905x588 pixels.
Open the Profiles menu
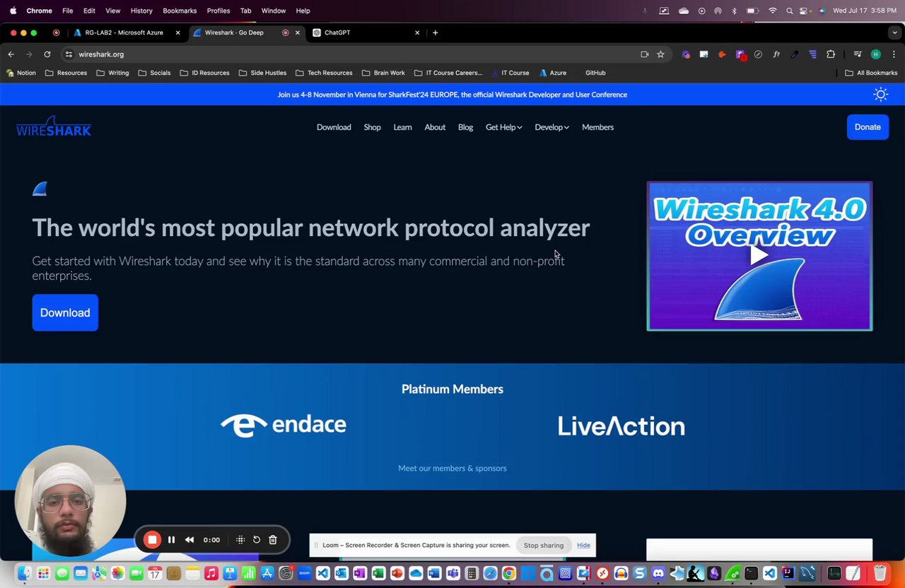coord(218,11)
